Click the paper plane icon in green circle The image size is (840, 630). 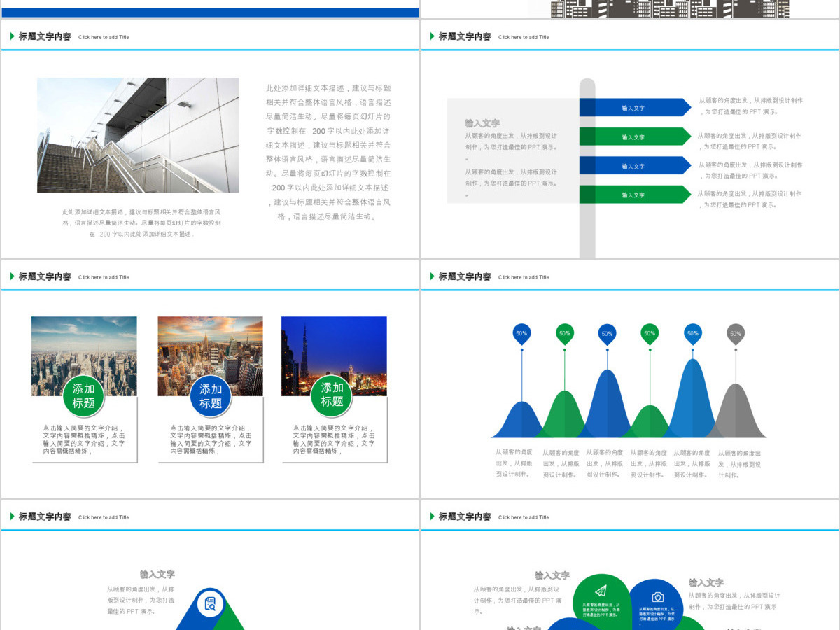click(601, 591)
